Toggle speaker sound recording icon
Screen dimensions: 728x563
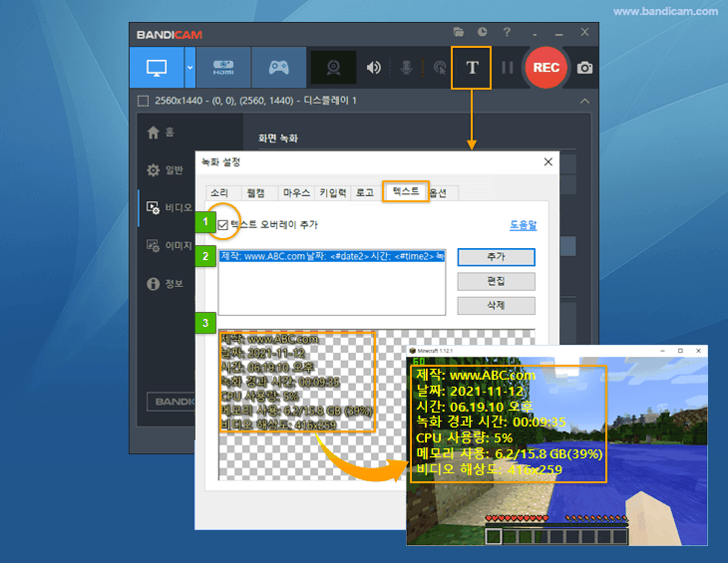[x=373, y=68]
